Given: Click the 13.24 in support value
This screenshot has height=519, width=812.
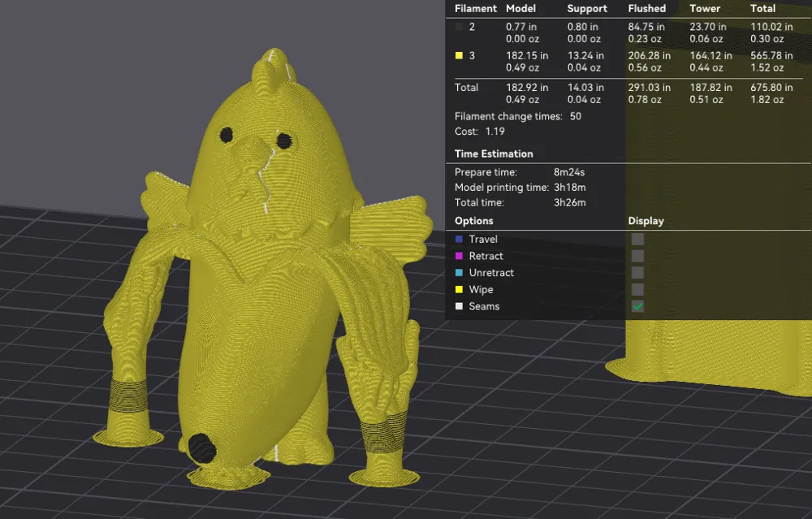Looking at the screenshot, I should point(585,55).
